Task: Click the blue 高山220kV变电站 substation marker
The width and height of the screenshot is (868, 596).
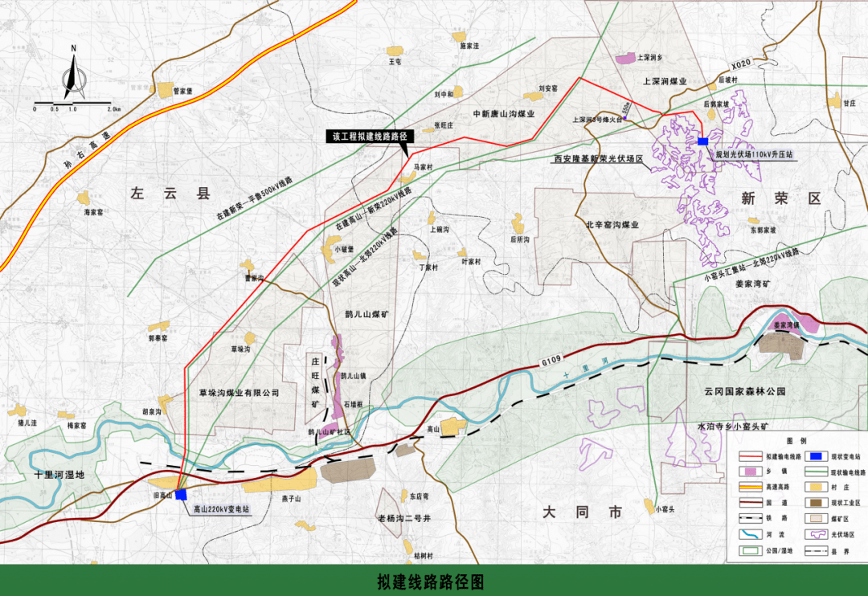Action: 182,494
